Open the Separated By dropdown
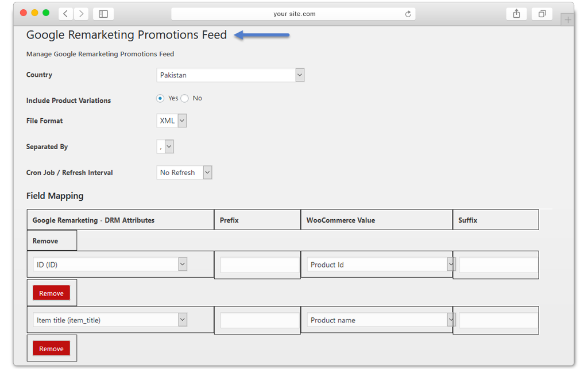The height and width of the screenshot is (369, 588). point(165,146)
